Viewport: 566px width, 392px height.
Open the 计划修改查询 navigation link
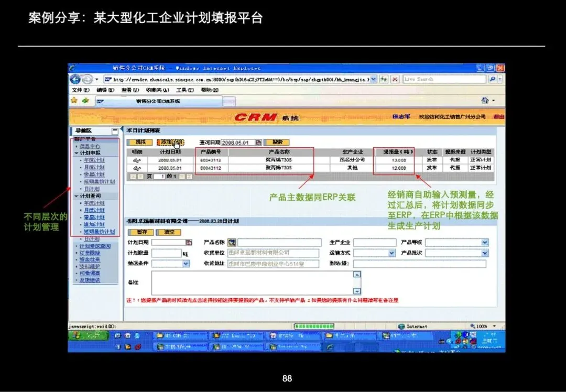pos(95,246)
